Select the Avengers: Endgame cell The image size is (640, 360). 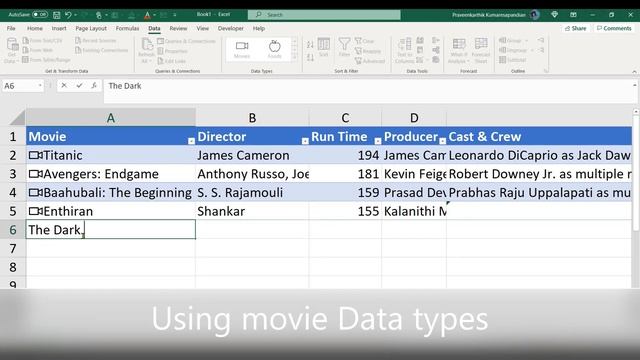click(x=111, y=174)
